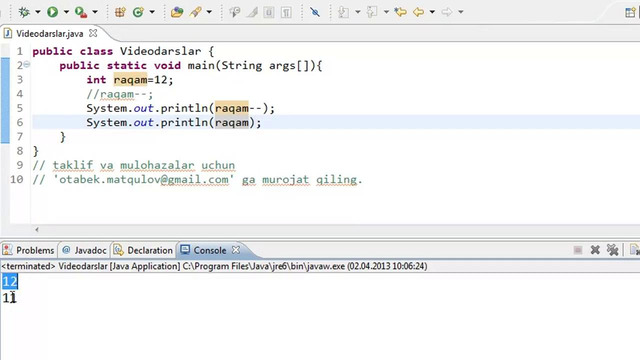Close the Videodarslar.java editor tab
Viewport: 640px width, 360px height.
click(x=93, y=33)
